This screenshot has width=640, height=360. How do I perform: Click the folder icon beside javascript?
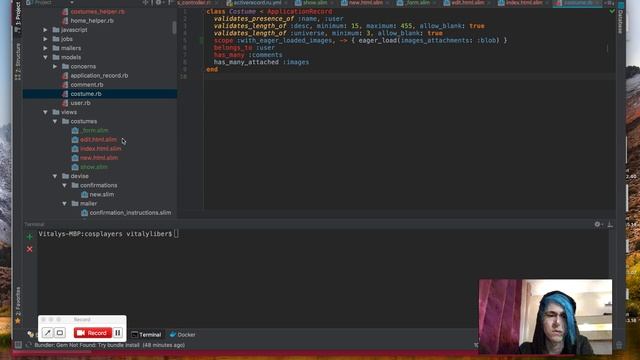[x=56, y=30]
